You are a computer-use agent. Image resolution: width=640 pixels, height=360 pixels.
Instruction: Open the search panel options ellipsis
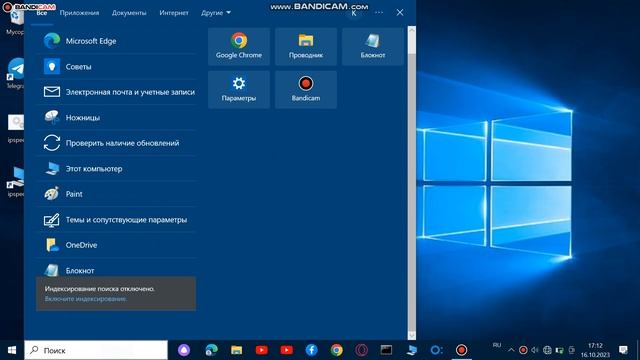click(x=379, y=13)
